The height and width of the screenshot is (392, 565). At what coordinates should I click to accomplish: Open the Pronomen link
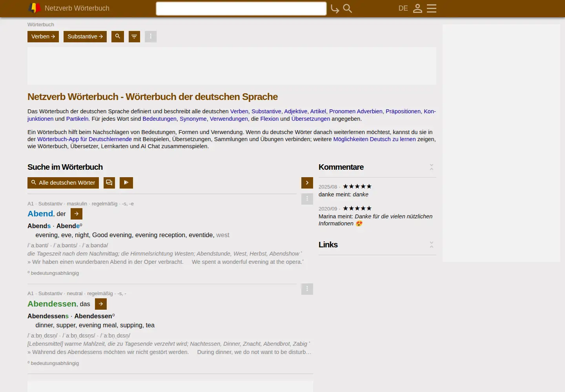point(342,111)
